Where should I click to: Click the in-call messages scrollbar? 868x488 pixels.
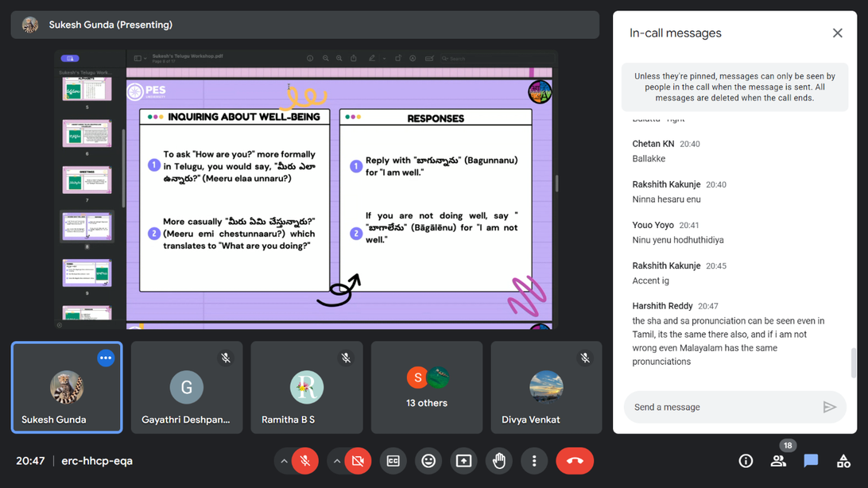(854, 362)
